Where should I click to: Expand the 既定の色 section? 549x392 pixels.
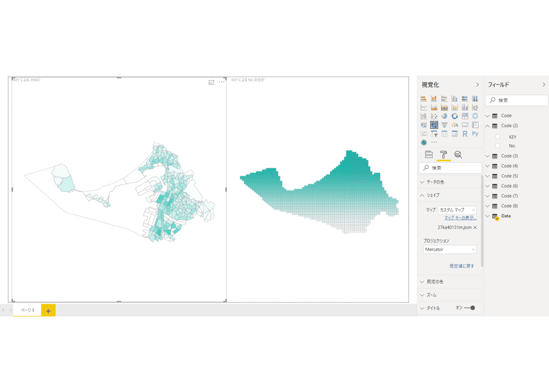tap(450, 282)
